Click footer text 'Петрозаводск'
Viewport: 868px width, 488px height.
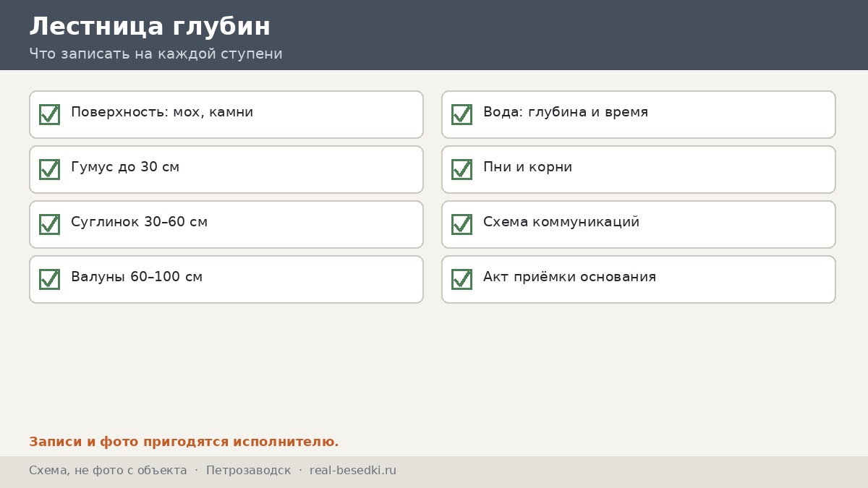click(248, 471)
